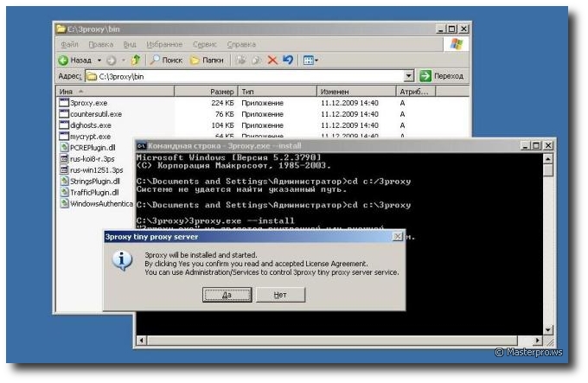Click the Переход go button
The width and height of the screenshot is (588, 383).
pyautogui.click(x=441, y=76)
